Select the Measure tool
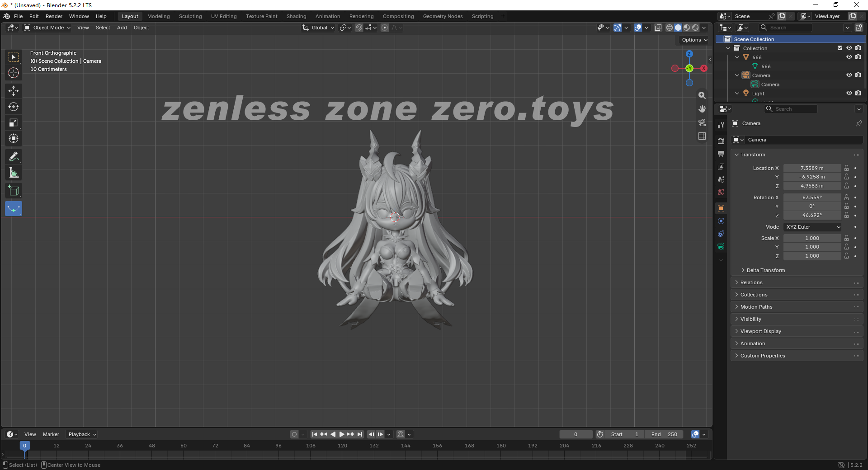This screenshot has width=868, height=470. pos(14,173)
